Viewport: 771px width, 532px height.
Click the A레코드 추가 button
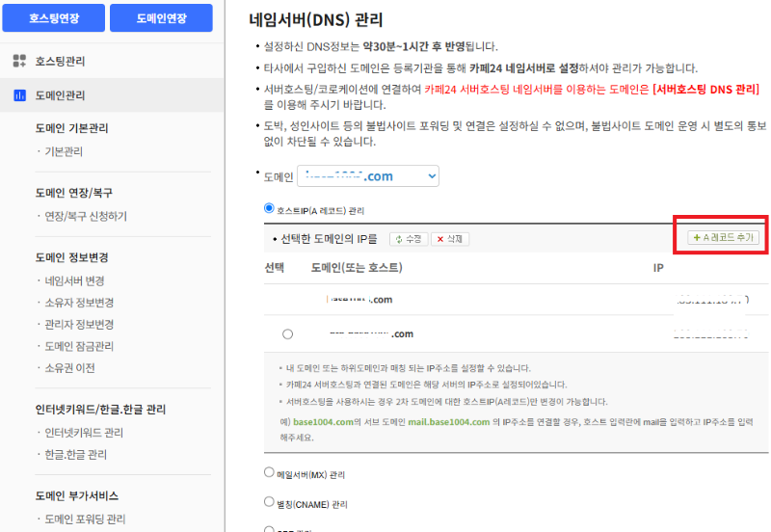coord(724,237)
